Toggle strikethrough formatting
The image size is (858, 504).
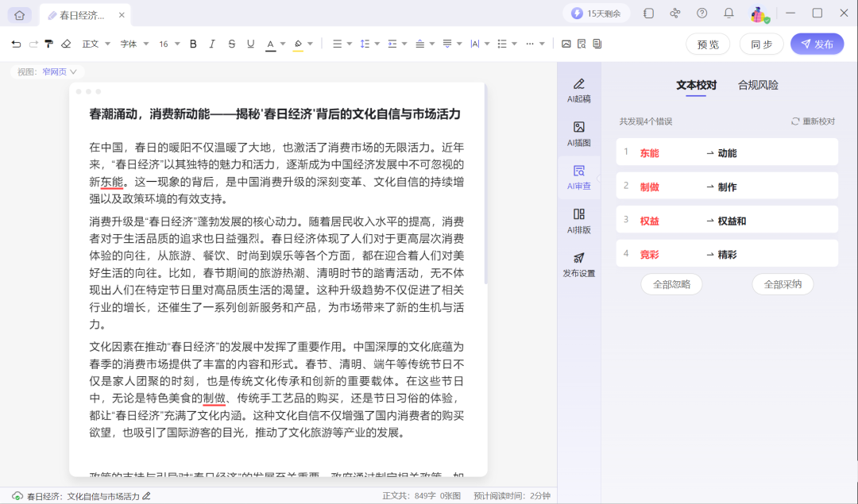click(231, 44)
